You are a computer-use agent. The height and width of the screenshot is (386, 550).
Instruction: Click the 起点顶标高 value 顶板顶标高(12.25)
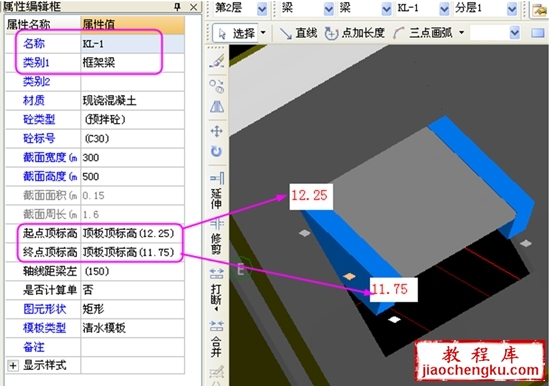point(133,233)
